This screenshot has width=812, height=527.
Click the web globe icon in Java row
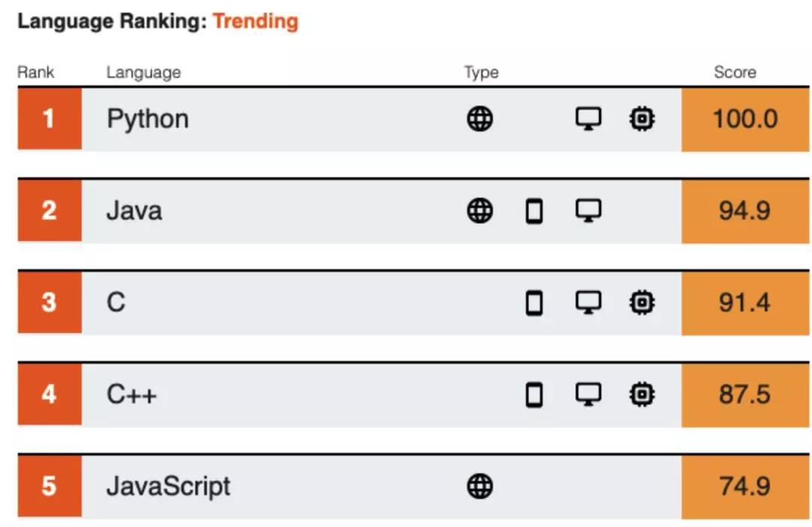(x=480, y=211)
